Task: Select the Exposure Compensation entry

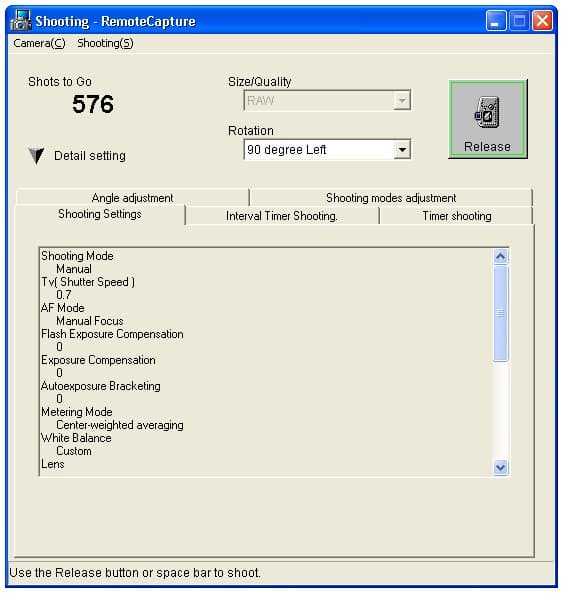Action: click(x=98, y=360)
